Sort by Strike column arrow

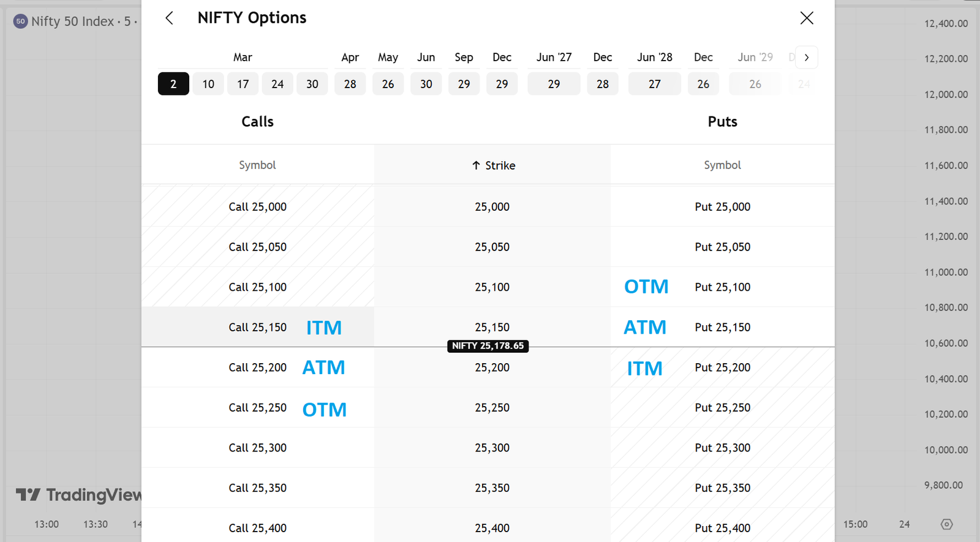click(476, 165)
